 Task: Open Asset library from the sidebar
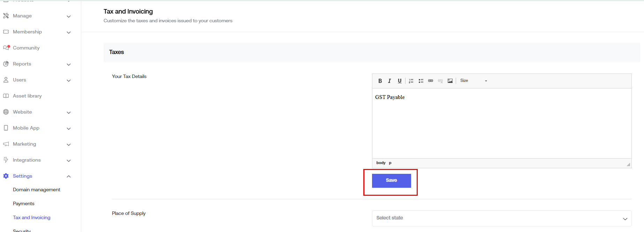tap(27, 96)
